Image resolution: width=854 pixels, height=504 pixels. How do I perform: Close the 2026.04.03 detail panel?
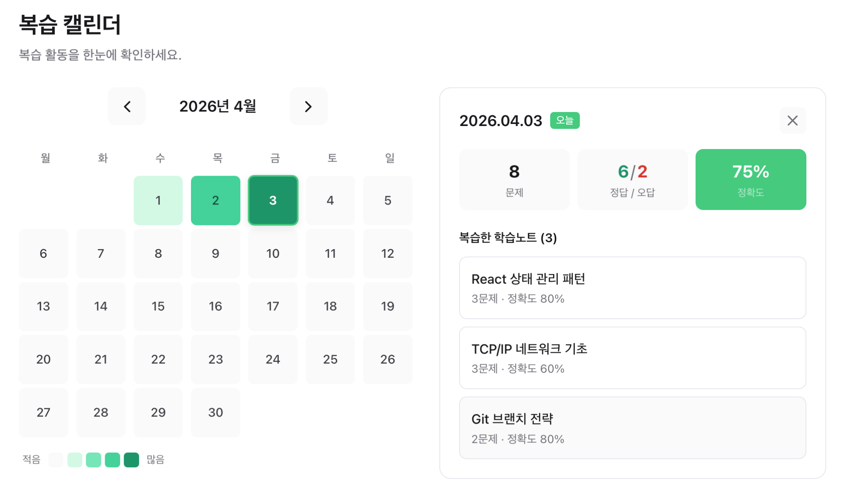tap(792, 121)
